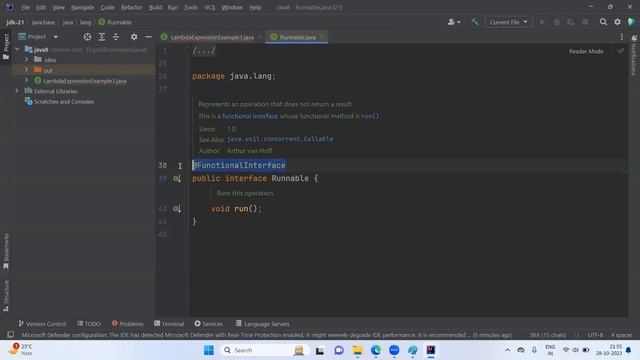Click the tool windows quick access icon in the status bar
Screen dimensions: 640x360
pyautogui.click(x=11, y=335)
